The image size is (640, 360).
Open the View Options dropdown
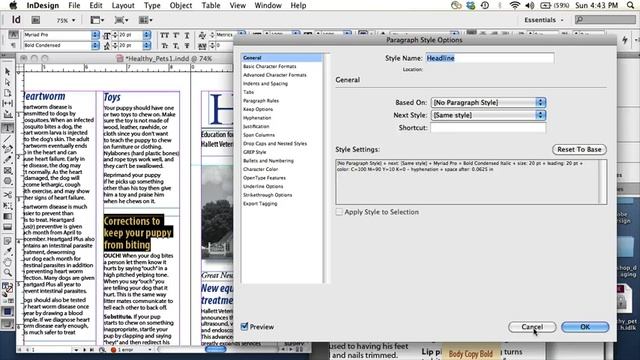[x=97, y=20]
